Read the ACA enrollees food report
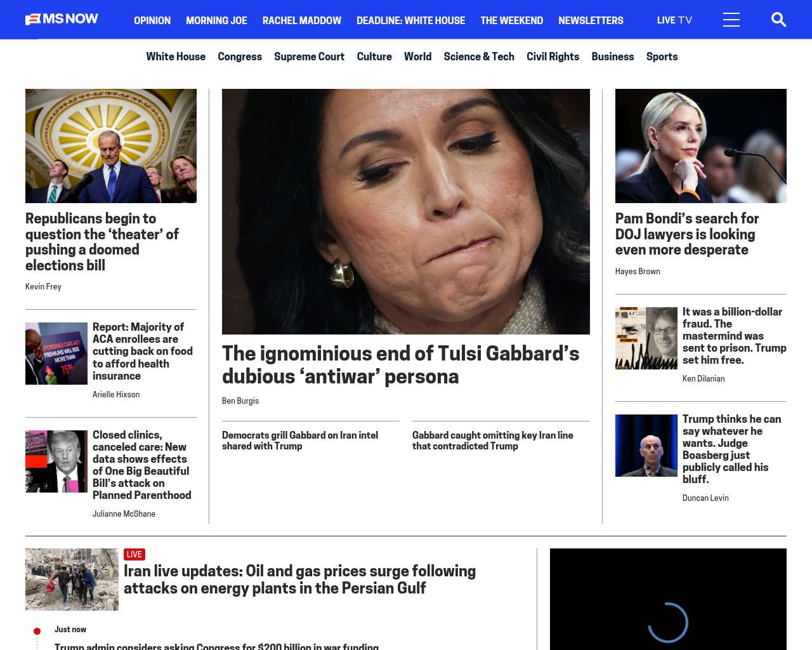 pos(143,351)
